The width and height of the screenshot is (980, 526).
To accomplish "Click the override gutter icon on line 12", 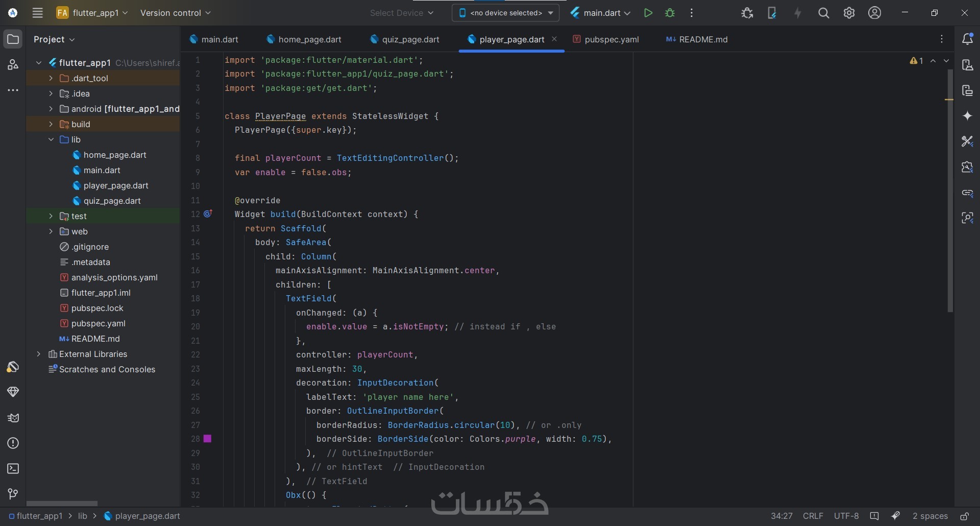I will pos(208,214).
